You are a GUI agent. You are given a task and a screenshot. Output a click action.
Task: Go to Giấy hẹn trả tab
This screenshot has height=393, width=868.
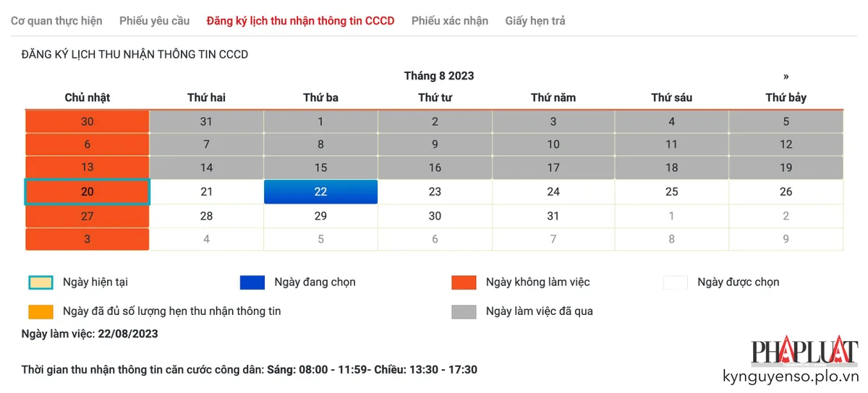pos(535,21)
